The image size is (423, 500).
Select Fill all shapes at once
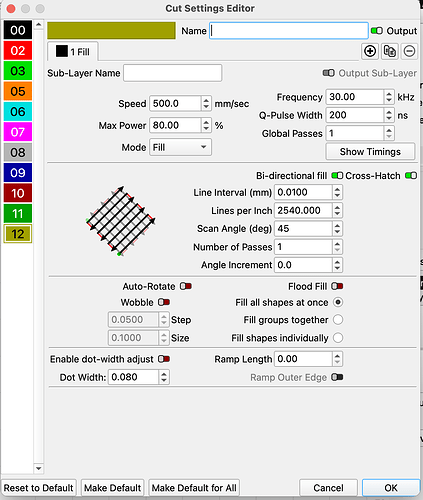(x=338, y=302)
